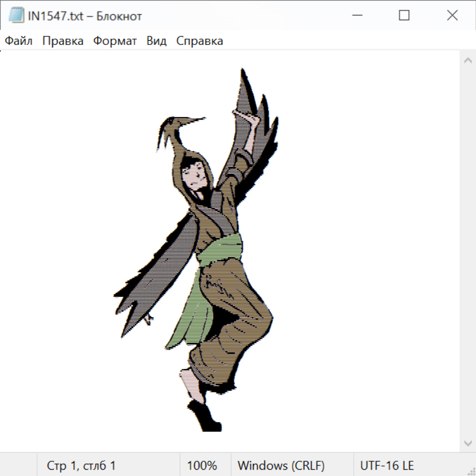The height and width of the screenshot is (476, 476).
Task: Maximize the Блокнот window
Action: (x=404, y=16)
